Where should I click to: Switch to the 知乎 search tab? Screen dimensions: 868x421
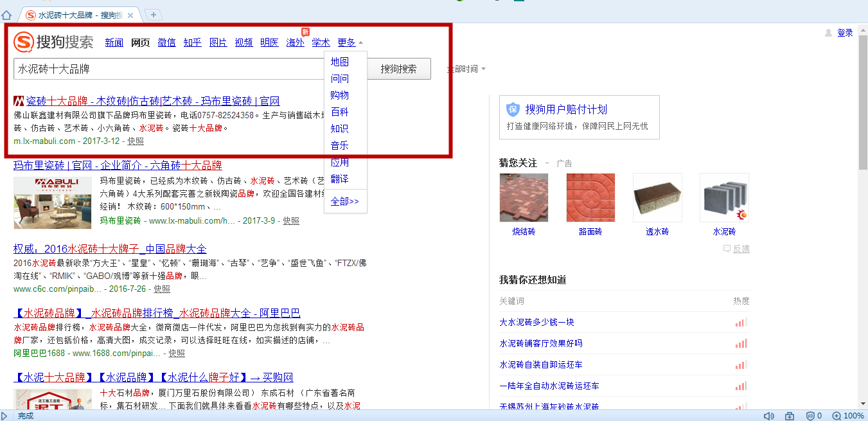(x=192, y=42)
